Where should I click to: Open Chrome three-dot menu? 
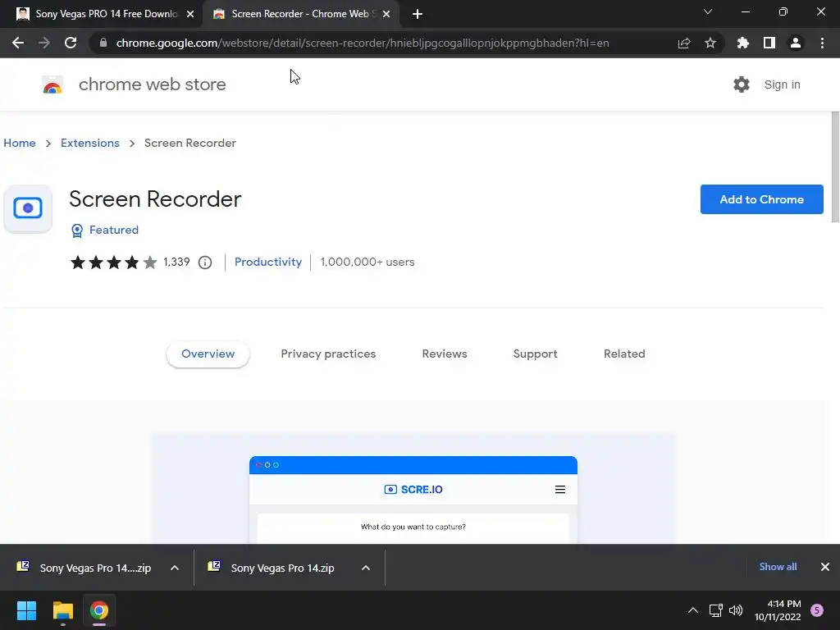coord(822,43)
